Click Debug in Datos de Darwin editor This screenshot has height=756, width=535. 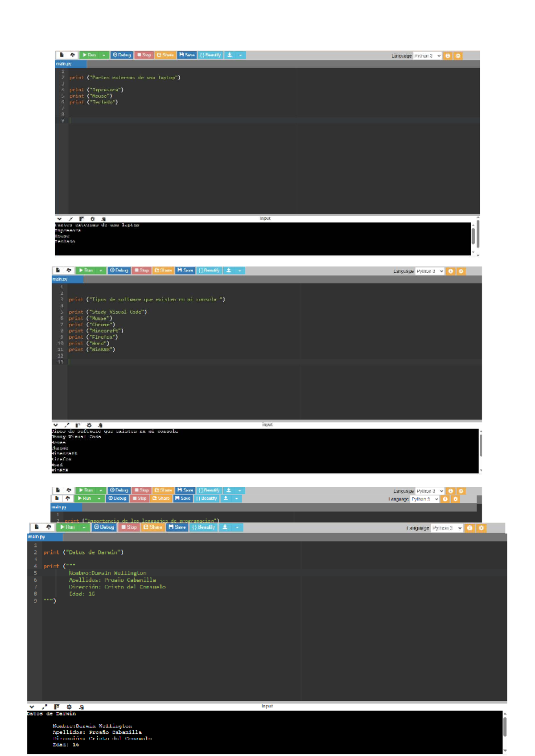pyautogui.click(x=104, y=527)
